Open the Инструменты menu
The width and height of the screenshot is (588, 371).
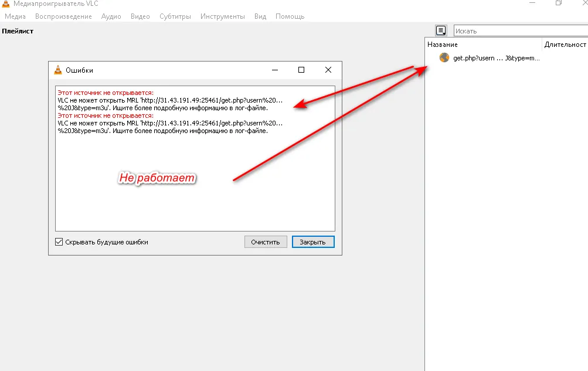[x=222, y=16]
